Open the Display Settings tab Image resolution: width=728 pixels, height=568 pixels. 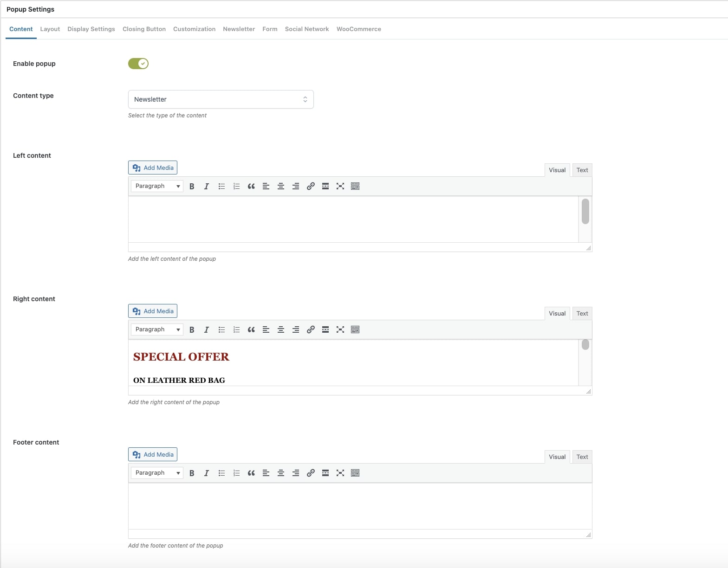point(91,29)
